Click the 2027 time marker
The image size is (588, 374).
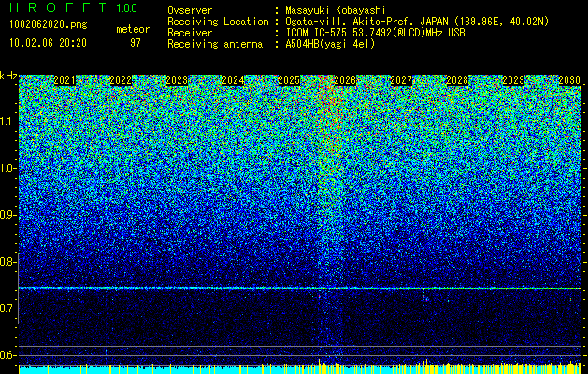pos(401,80)
